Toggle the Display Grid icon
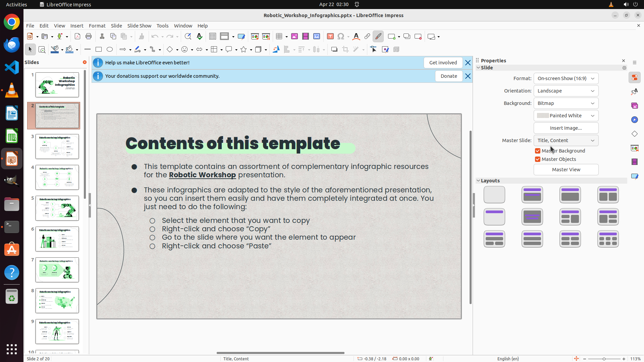 tap(212, 37)
